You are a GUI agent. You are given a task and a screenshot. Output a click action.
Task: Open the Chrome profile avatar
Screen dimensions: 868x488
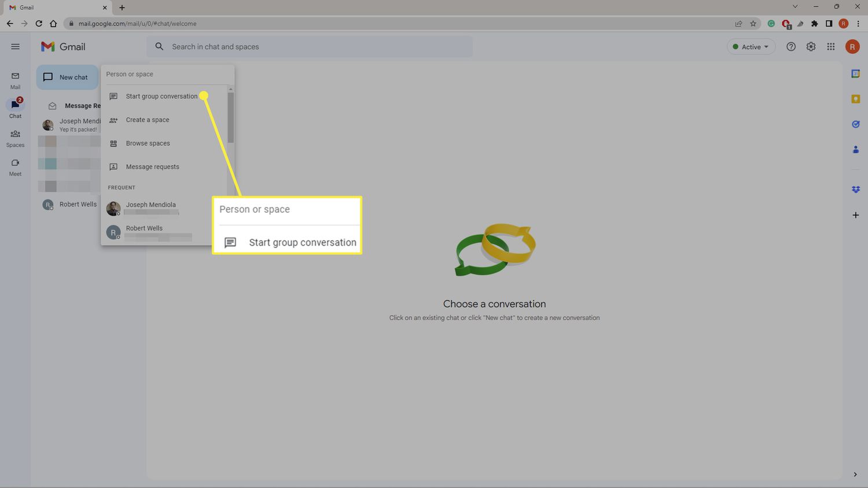pyautogui.click(x=844, y=24)
